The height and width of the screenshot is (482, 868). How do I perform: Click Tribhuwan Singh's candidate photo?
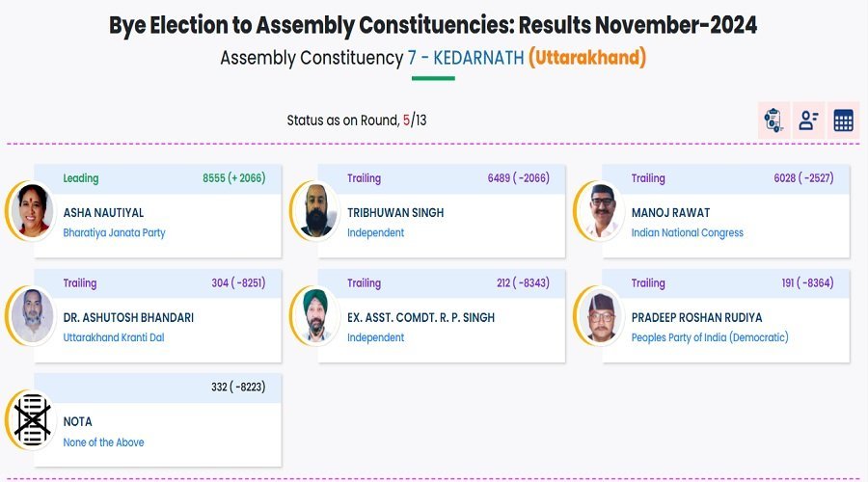[x=316, y=210]
